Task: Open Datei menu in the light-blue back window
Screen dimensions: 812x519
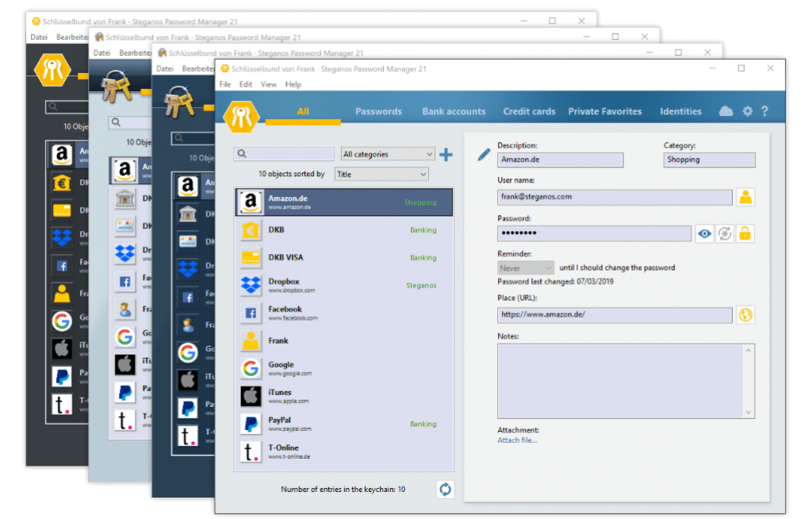Action: pyautogui.click(x=102, y=53)
